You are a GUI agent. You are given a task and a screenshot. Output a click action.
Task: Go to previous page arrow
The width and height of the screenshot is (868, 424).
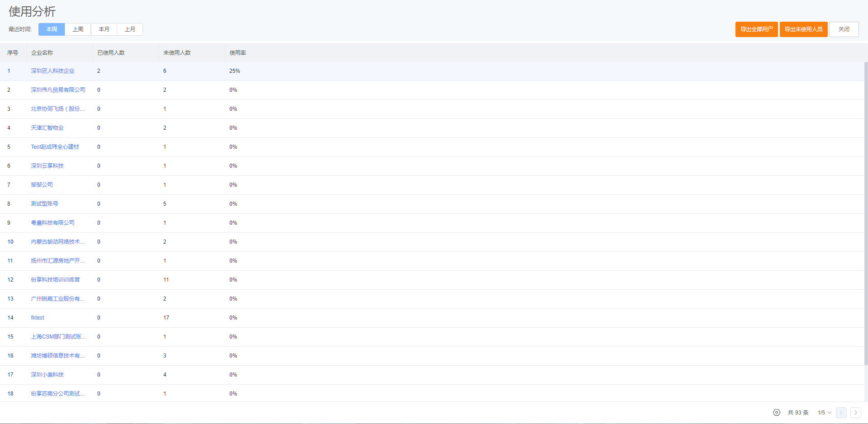(x=841, y=412)
